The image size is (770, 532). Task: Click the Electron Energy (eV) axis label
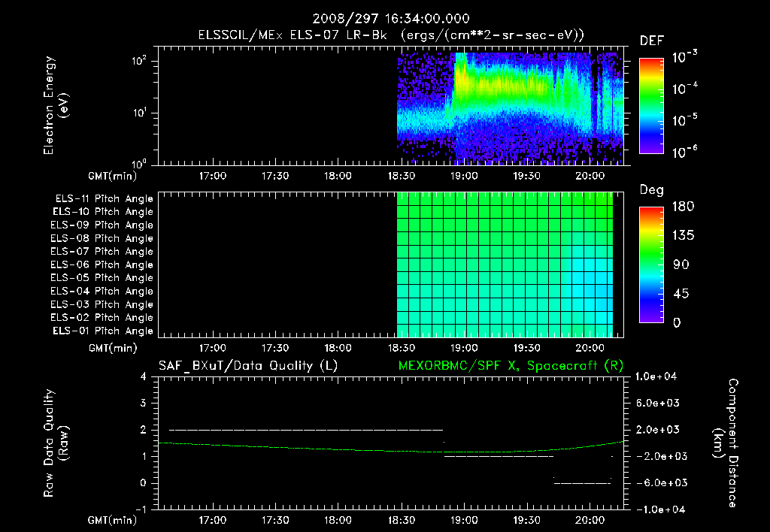pos(56,105)
